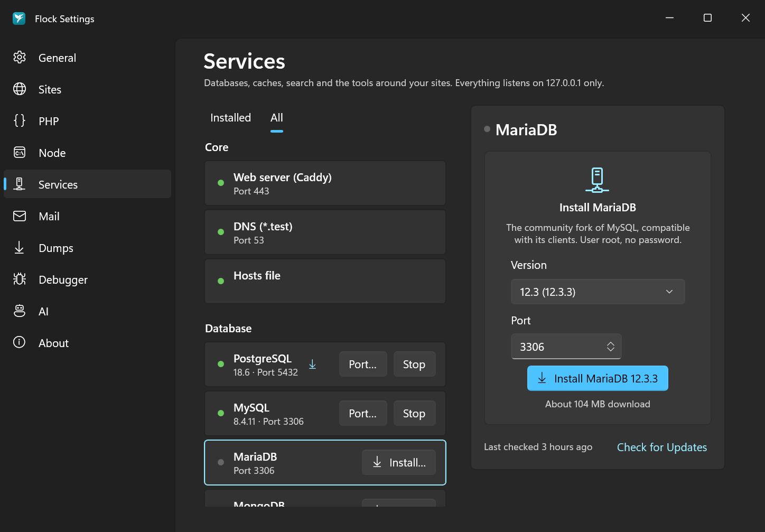Select the DNS (*.test) row
The width and height of the screenshot is (765, 532).
click(x=325, y=232)
